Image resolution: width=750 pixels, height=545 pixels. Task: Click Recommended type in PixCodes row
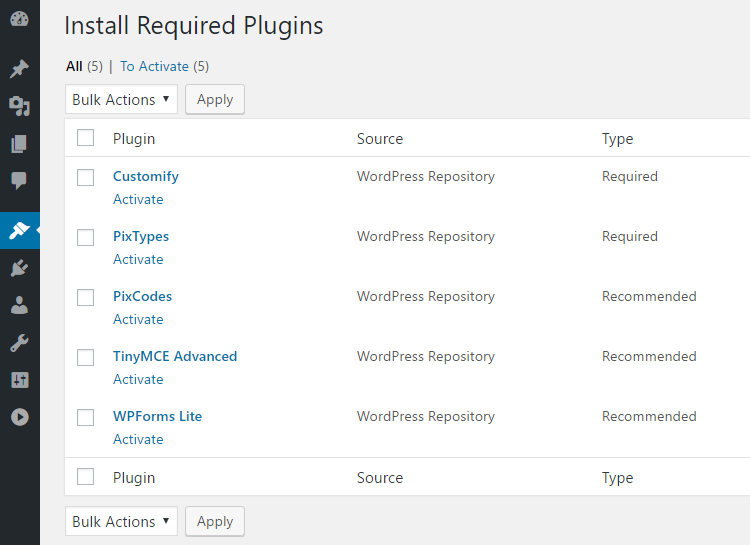pyautogui.click(x=649, y=296)
